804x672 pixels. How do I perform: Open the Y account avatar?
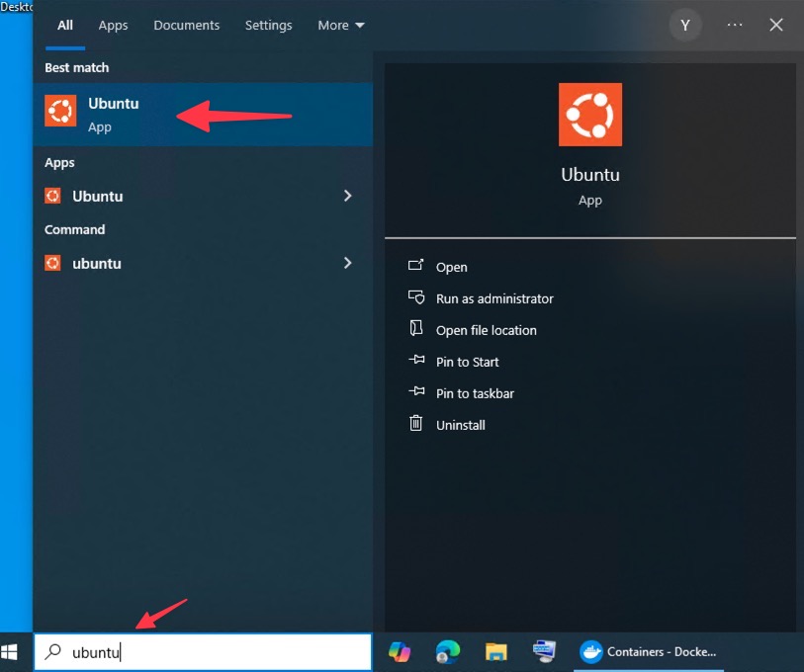(x=685, y=25)
